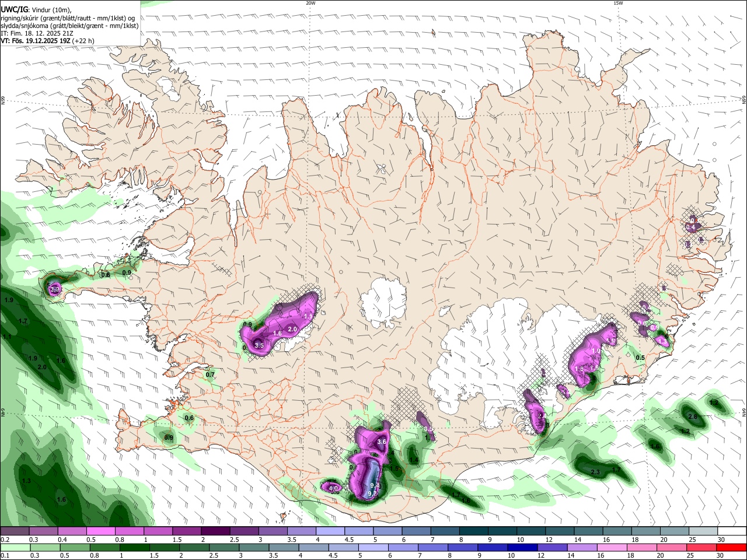The image size is (747, 560).
Task: Pick the pale green swatch labeled 0.1
Action: (15, 548)
